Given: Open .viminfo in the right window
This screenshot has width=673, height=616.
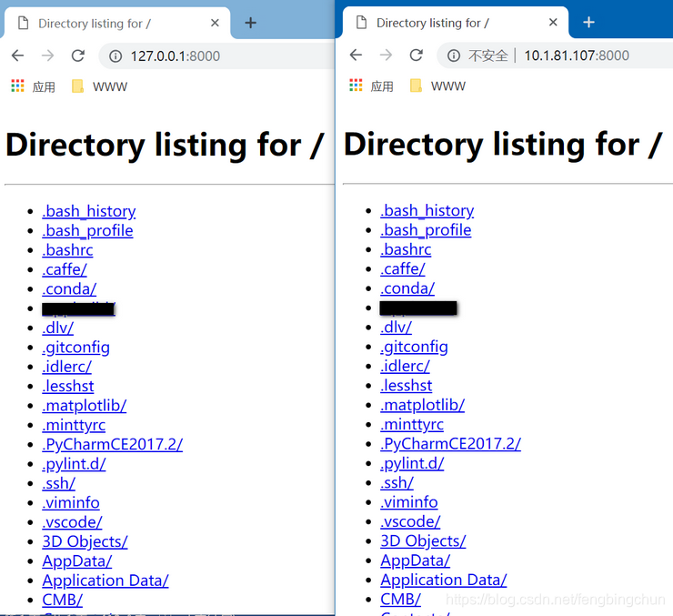Looking at the screenshot, I should point(409,502).
